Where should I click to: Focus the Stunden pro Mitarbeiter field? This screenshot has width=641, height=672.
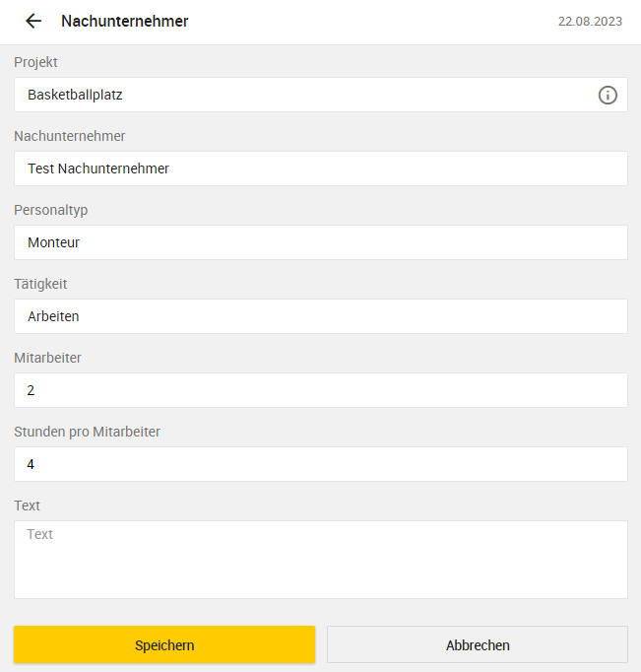tap(321, 464)
